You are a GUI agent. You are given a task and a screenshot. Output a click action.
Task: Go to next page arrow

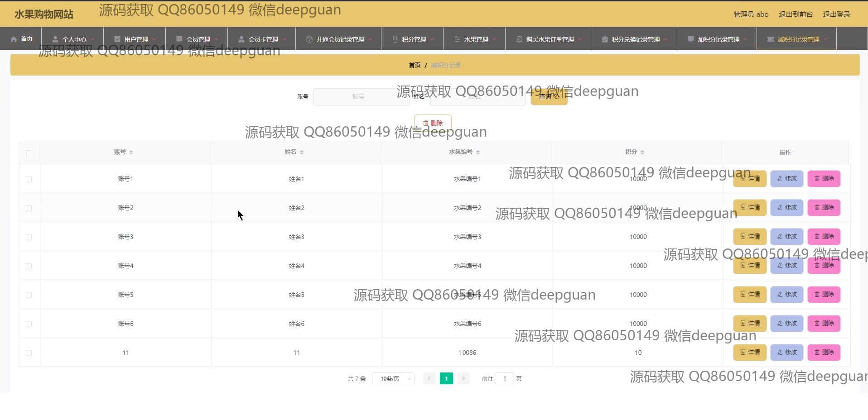[463, 378]
